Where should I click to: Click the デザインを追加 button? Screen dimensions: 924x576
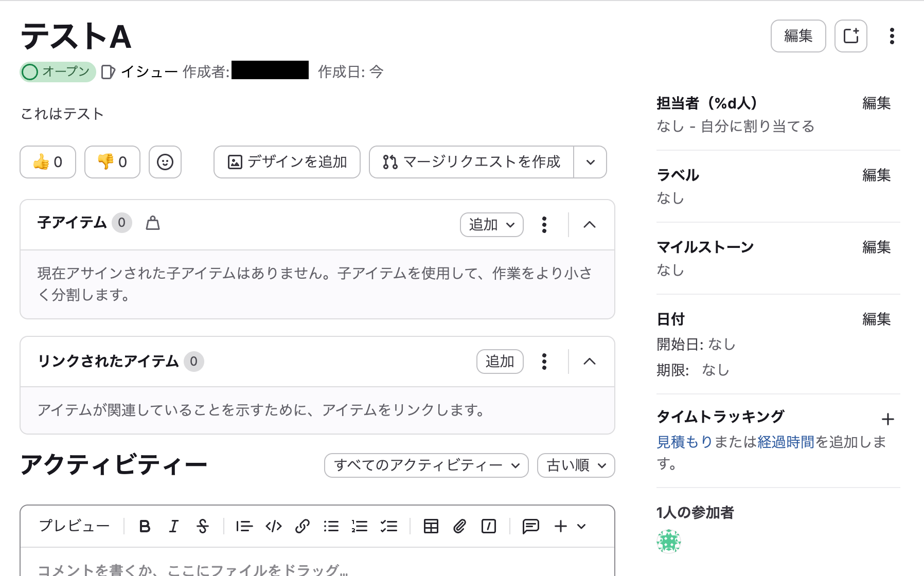tap(287, 162)
